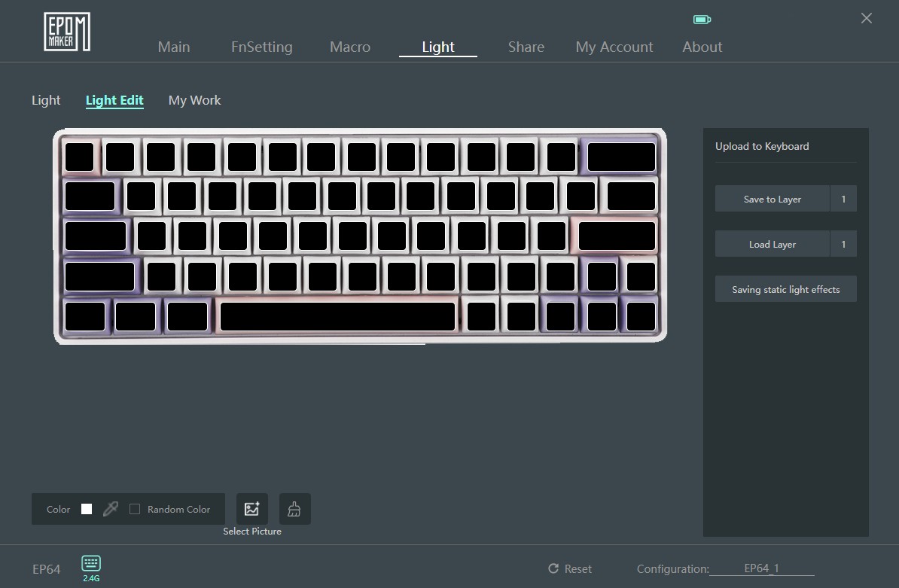Select the spacebar key on keyboard

[x=338, y=316]
